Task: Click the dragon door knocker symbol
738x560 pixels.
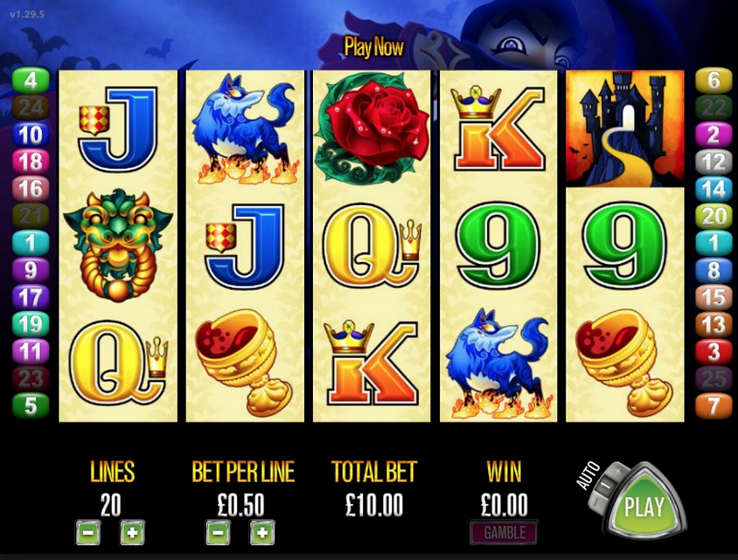Action: pyautogui.click(x=118, y=245)
